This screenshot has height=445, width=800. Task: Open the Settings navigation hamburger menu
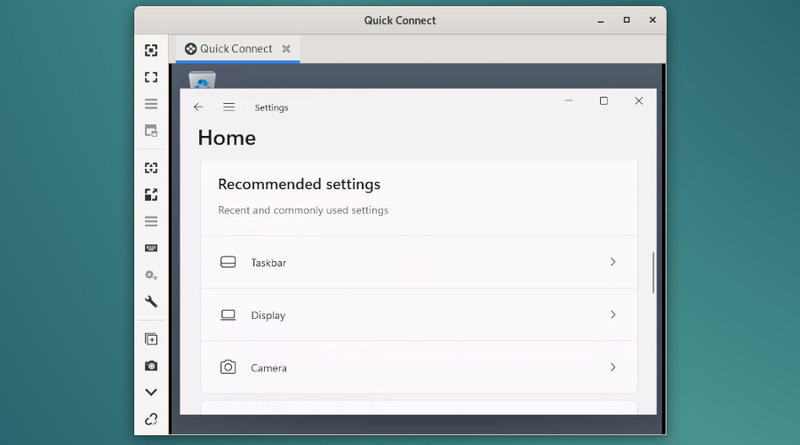tap(229, 107)
